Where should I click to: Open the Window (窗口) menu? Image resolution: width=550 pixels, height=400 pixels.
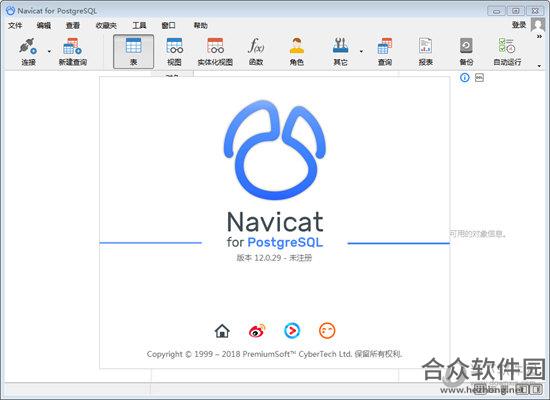point(168,25)
